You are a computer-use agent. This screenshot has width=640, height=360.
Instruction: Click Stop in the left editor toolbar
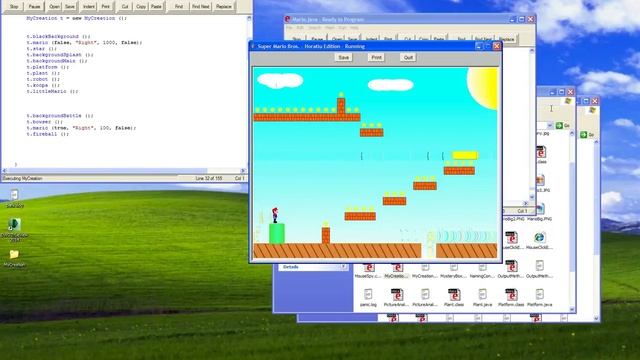point(14,7)
